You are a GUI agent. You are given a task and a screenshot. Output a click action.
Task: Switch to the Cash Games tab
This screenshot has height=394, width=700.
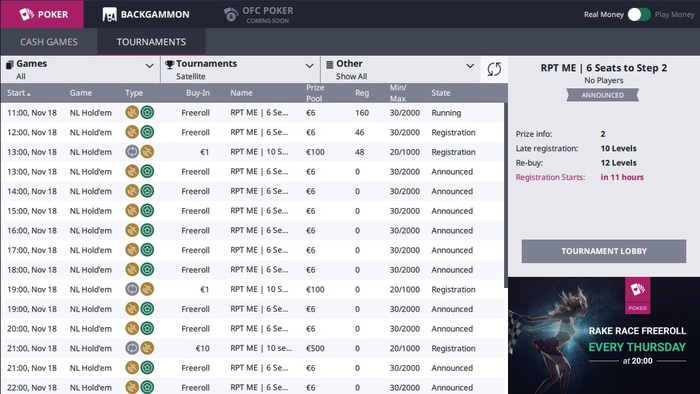(49, 41)
